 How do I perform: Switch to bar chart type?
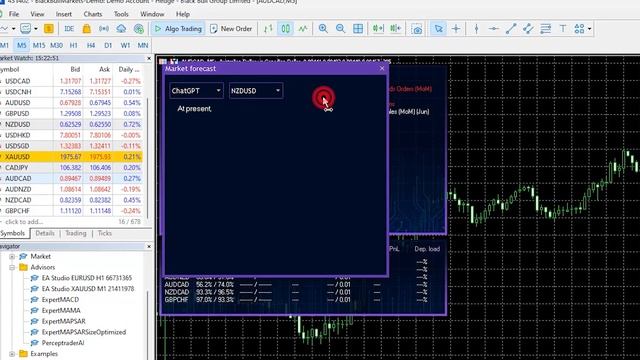click(x=268, y=29)
